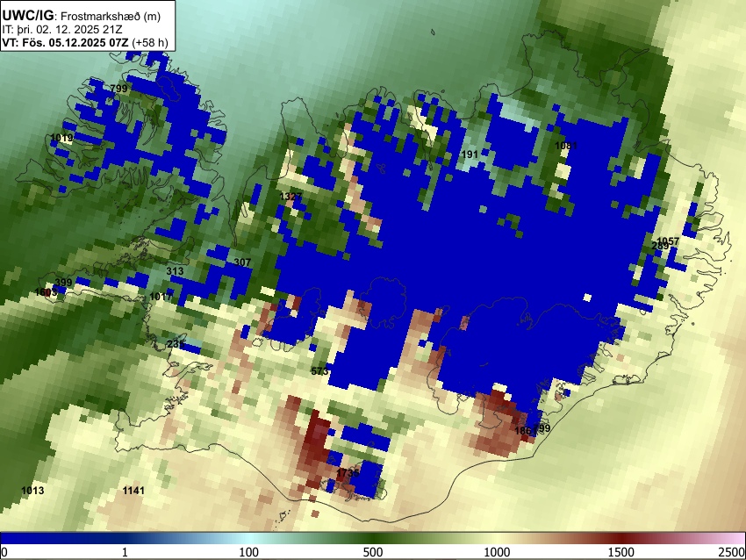
Task: Click the 191 value label
Action: tap(470, 154)
